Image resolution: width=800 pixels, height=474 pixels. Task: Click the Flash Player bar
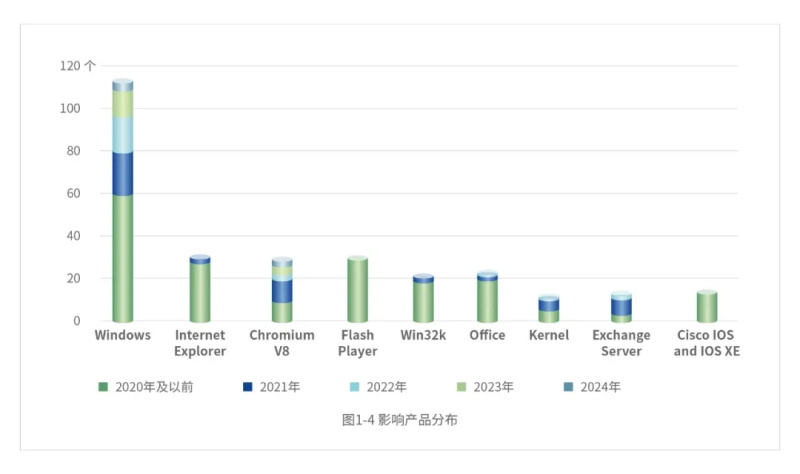coord(357,290)
